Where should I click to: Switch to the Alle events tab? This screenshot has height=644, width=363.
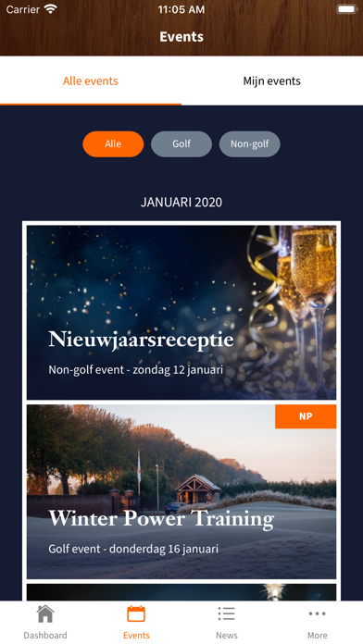[91, 80]
